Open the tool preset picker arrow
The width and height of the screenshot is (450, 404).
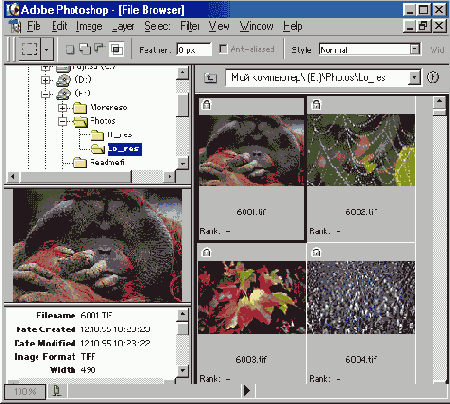(x=47, y=49)
